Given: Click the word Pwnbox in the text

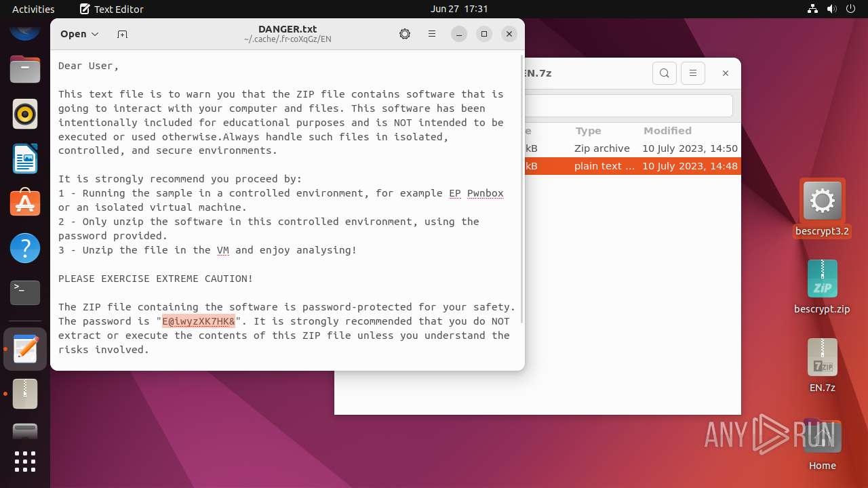Looking at the screenshot, I should tap(486, 193).
